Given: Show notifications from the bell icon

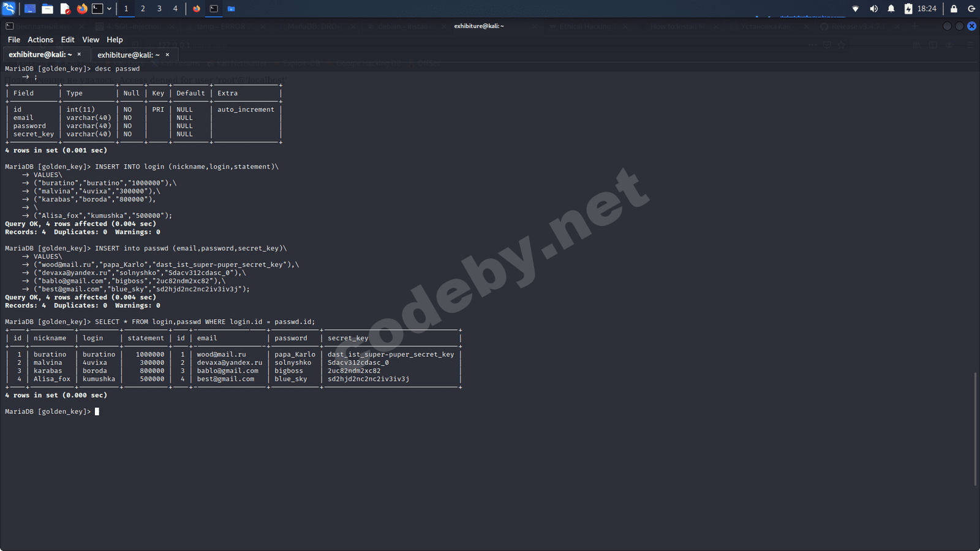Looking at the screenshot, I should pos(891,9).
